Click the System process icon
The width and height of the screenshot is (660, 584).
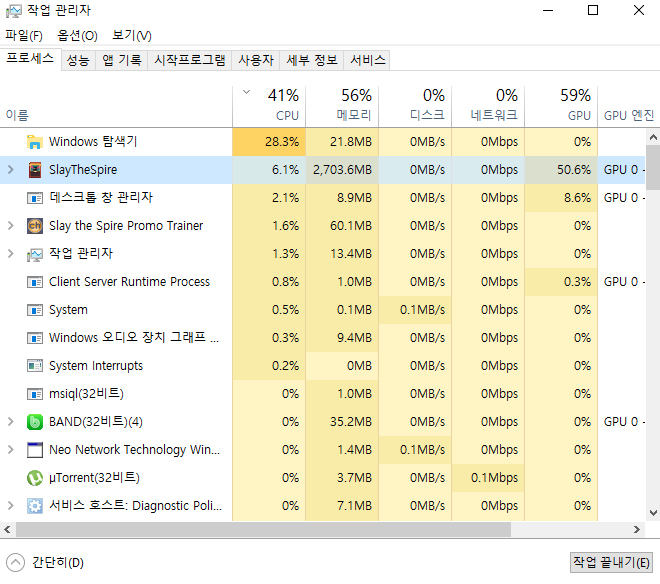[35, 310]
